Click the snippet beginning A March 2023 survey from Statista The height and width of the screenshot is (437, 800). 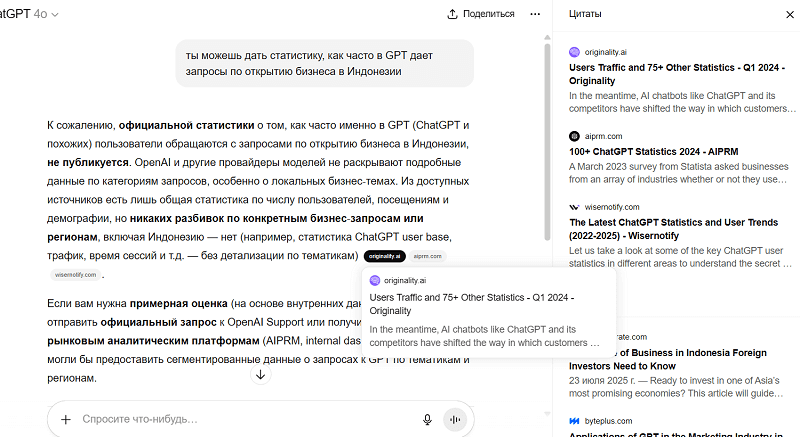(679, 173)
